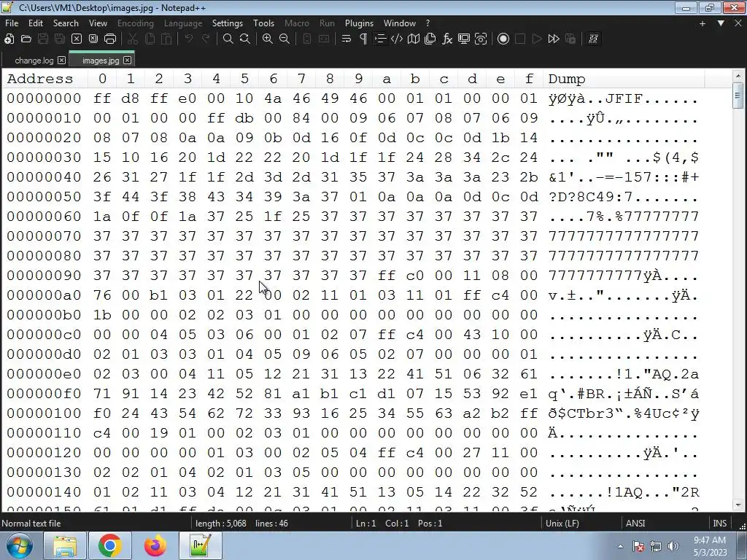Open the File menu
This screenshot has height=560, width=747.
tap(12, 23)
